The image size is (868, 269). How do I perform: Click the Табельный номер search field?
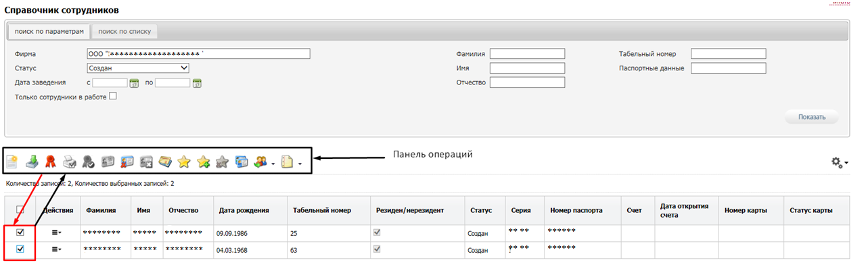coord(728,54)
